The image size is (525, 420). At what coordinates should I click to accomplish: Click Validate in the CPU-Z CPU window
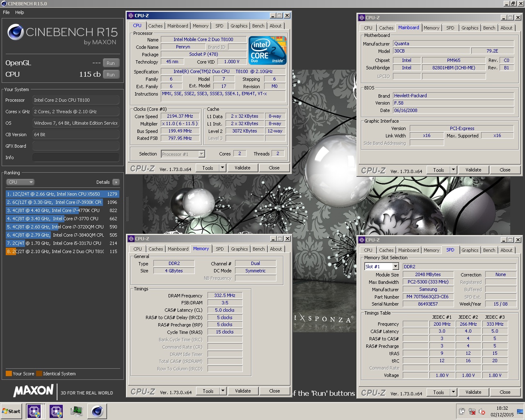242,168
